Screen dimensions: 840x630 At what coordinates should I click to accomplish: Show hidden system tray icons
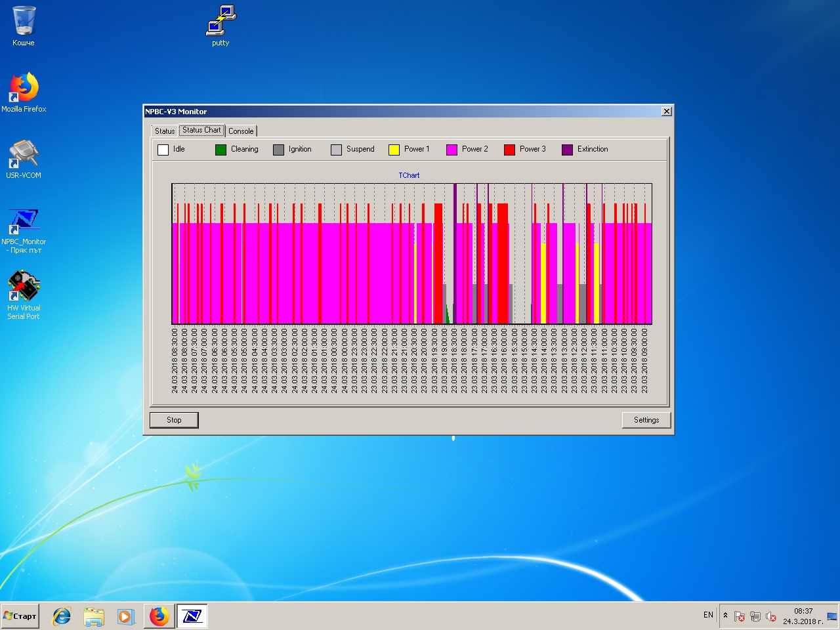tap(725, 616)
